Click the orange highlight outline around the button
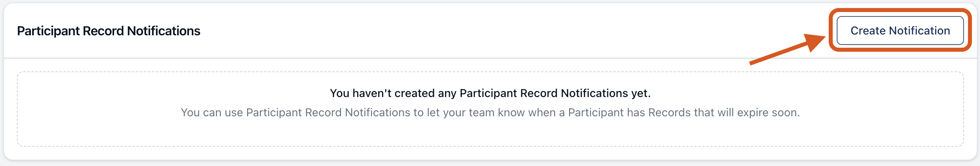The height and width of the screenshot is (166, 980). (900, 10)
